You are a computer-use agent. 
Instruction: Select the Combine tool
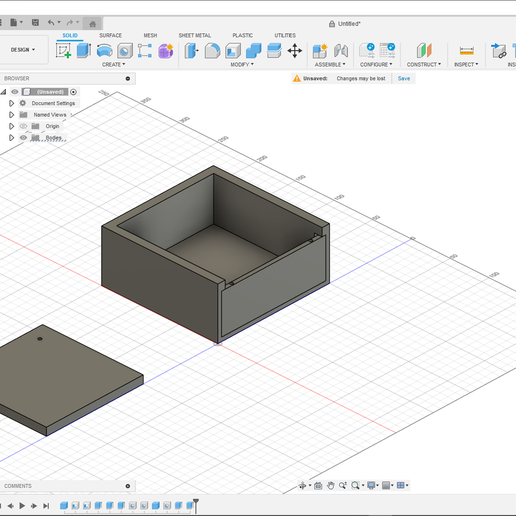coord(254,51)
